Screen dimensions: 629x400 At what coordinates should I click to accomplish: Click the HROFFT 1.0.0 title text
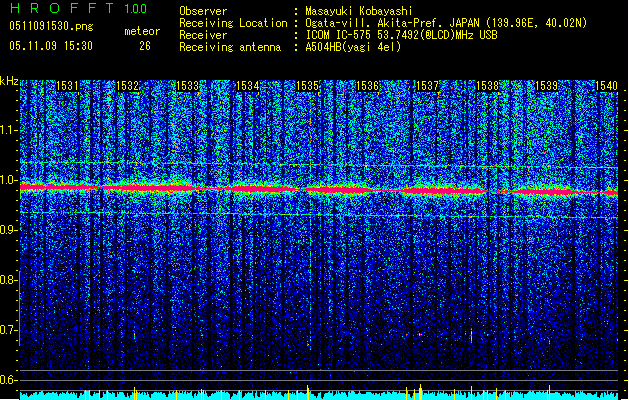click(78, 8)
